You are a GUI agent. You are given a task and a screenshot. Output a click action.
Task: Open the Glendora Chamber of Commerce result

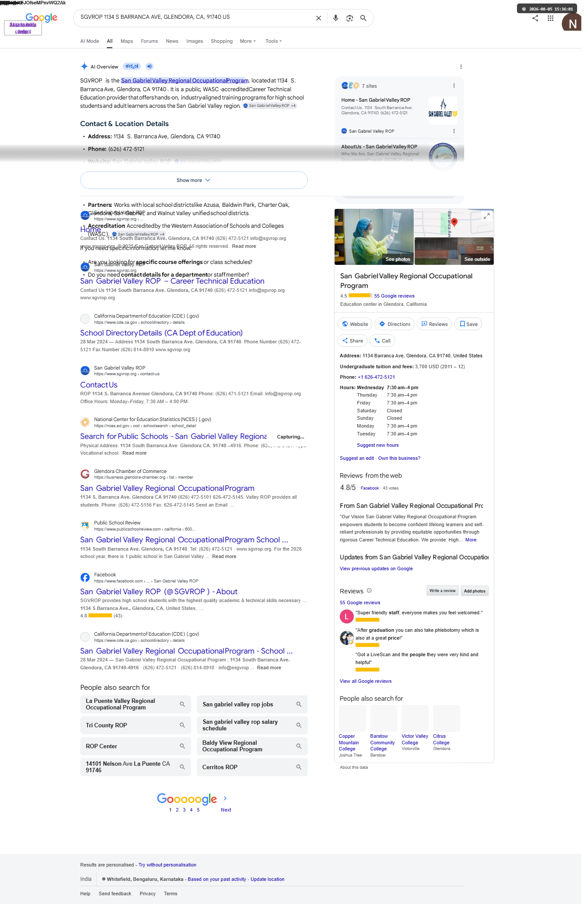(x=167, y=488)
